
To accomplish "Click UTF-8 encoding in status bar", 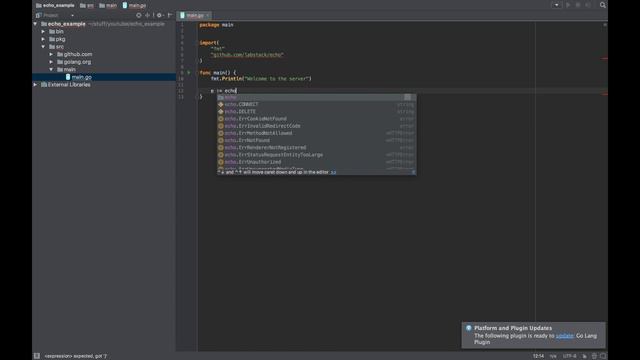I will coord(569,356).
